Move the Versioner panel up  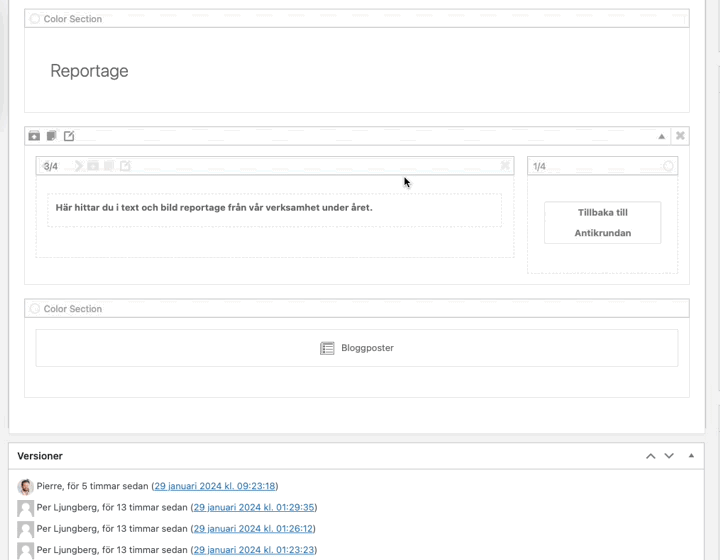click(x=650, y=456)
